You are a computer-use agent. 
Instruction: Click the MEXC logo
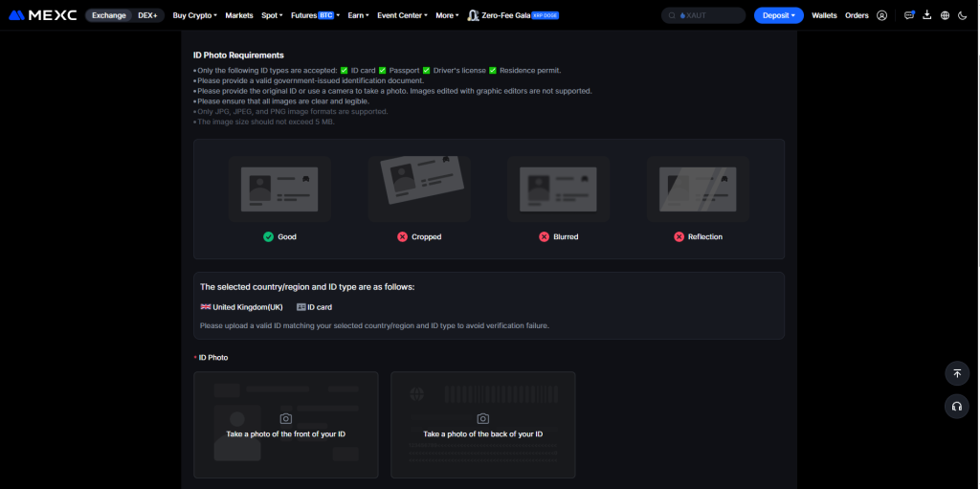point(43,15)
